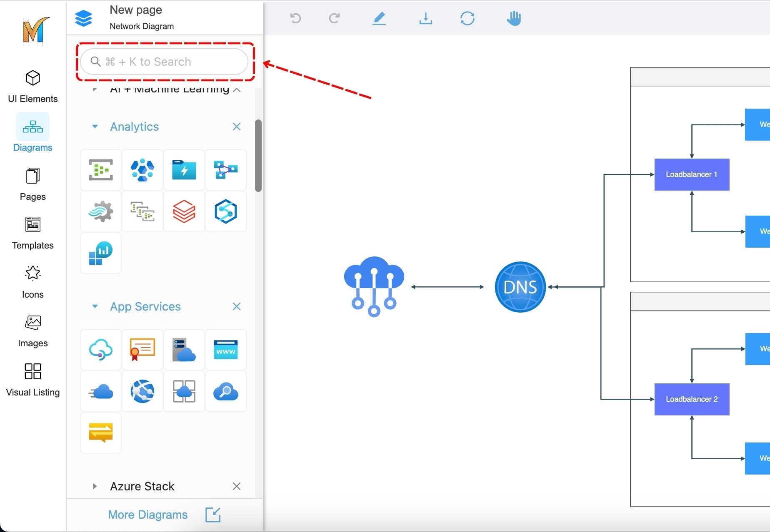
Task: Switch to the Templates tab
Action: coord(32,233)
